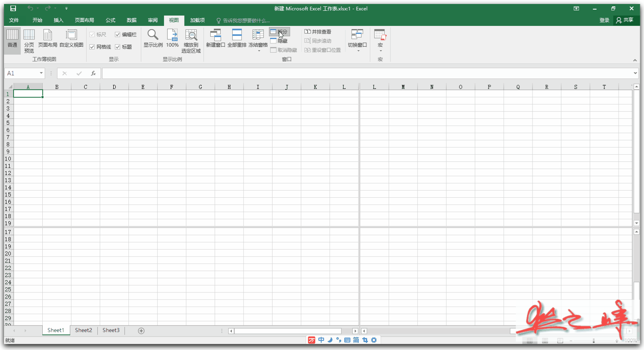The image size is (644, 350).
Task: Toggle the 简 simplified Chinese icon
Action: (356, 340)
